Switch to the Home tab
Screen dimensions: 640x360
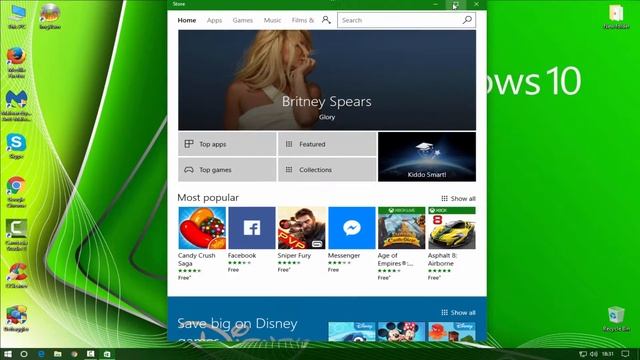(x=187, y=20)
